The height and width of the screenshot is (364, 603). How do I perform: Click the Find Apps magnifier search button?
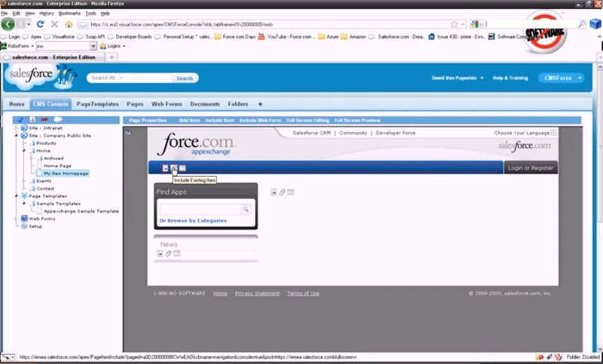[x=246, y=209]
